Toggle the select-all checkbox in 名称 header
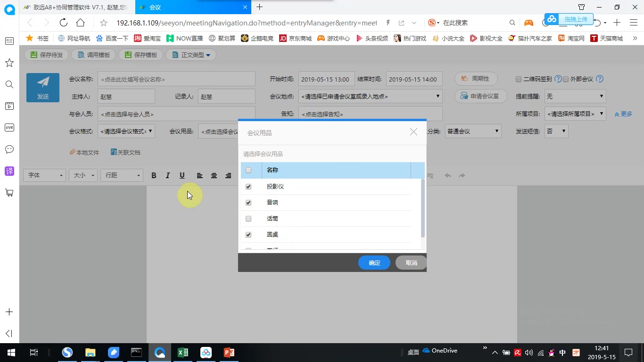The width and height of the screenshot is (644, 362). point(248,170)
